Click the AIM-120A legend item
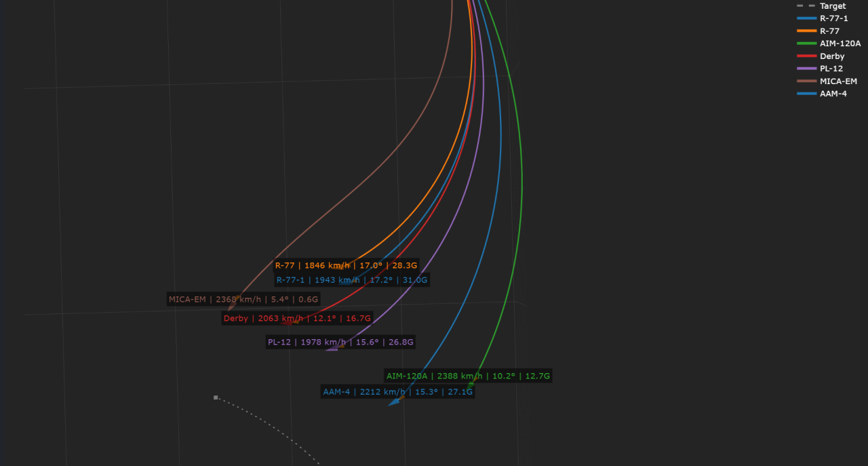 (840, 43)
